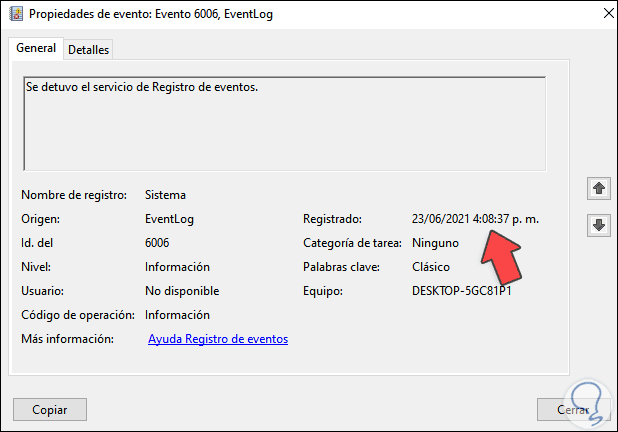The image size is (618, 432).
Task: Select the registered date 23/06/2021 4:08:37 p. m.
Action: coord(475,219)
